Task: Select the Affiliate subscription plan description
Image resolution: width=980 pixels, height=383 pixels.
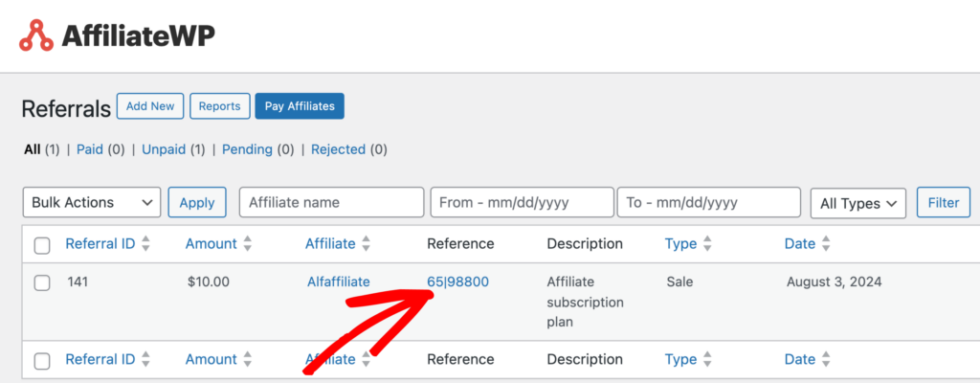Action: point(586,303)
